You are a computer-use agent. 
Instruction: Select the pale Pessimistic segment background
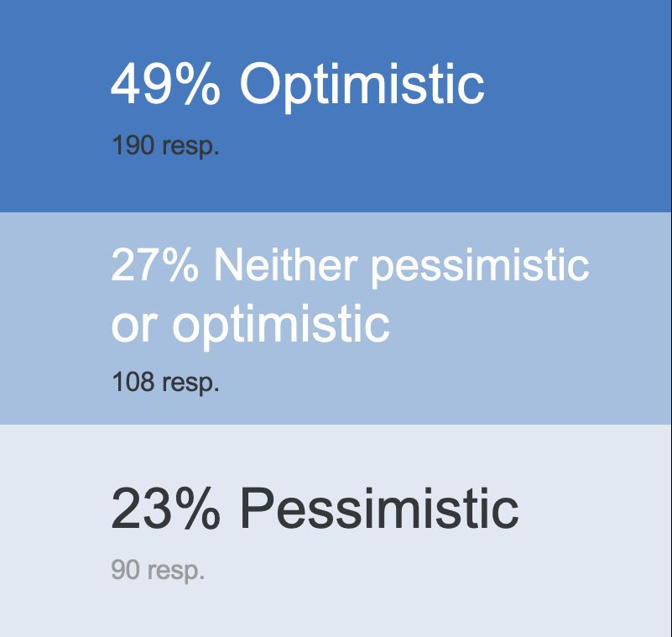pos(336,530)
